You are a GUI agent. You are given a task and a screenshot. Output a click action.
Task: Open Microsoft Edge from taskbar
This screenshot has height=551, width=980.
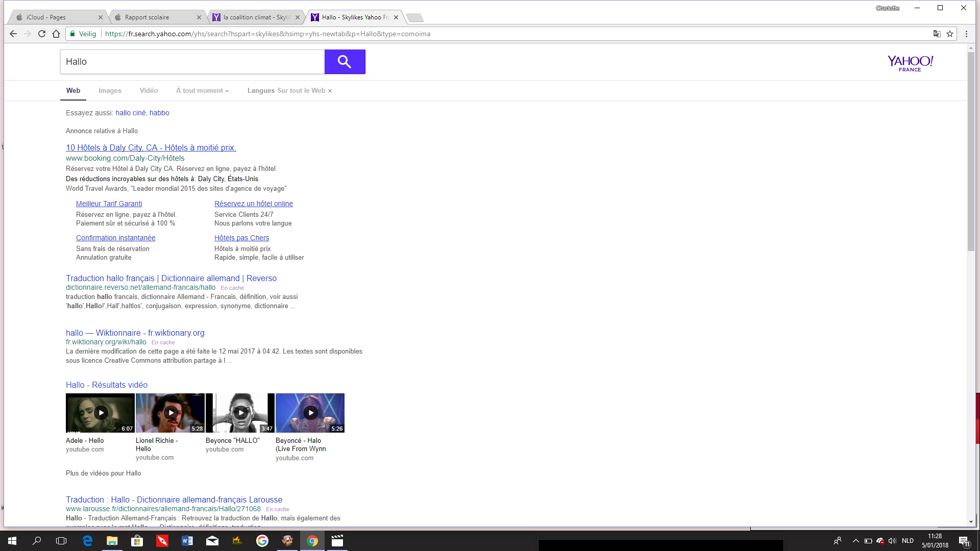pos(87,541)
